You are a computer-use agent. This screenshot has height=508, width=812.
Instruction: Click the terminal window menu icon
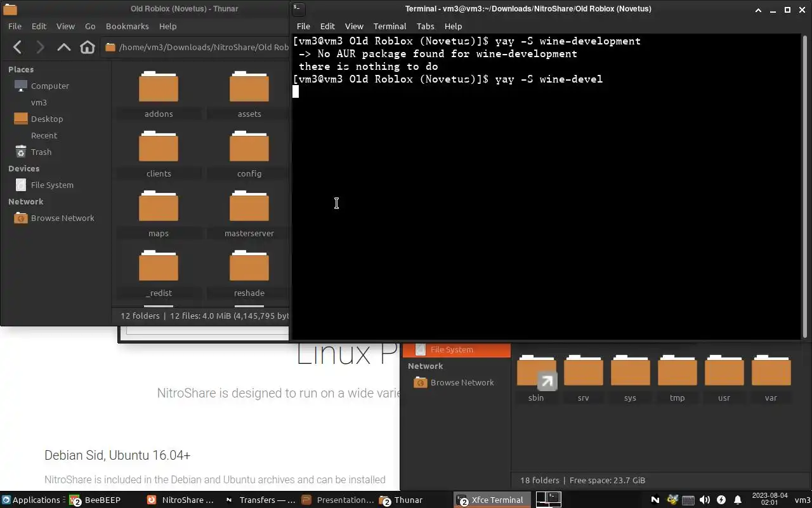299,9
